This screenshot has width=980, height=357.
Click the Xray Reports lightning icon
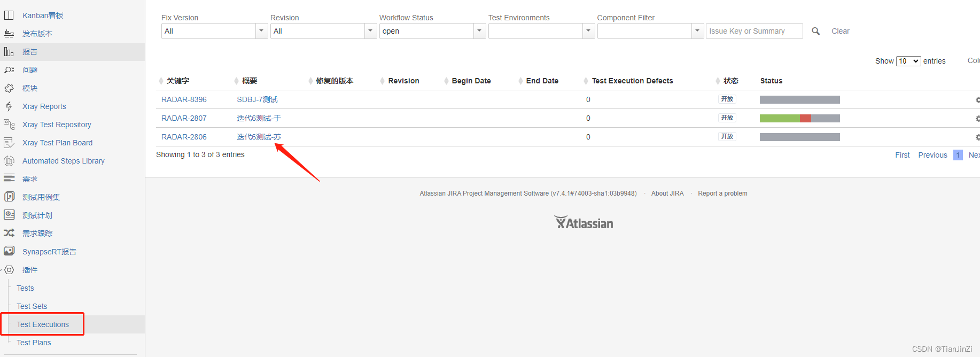pyautogui.click(x=9, y=106)
